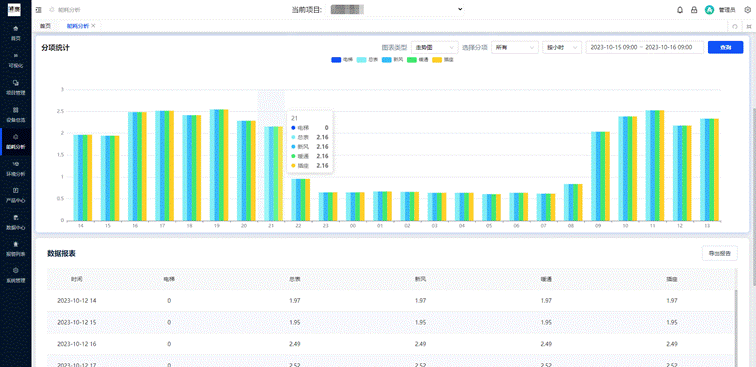This screenshot has height=367, width=756.
Task: Collapse the sidebar with the fold icon
Action: 39,10
